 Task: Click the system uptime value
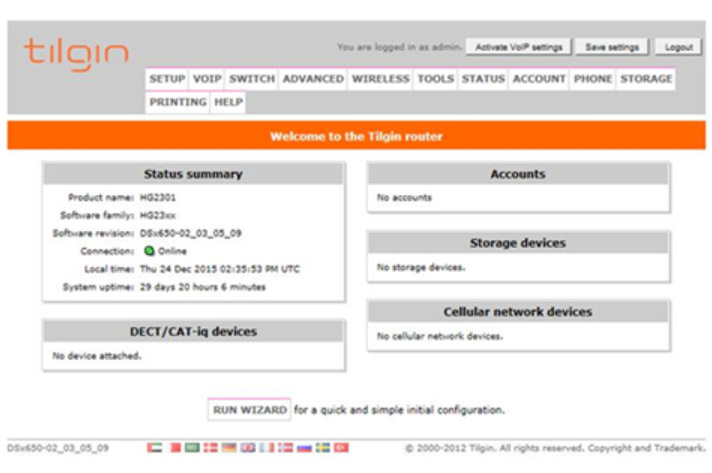pyautogui.click(x=203, y=287)
